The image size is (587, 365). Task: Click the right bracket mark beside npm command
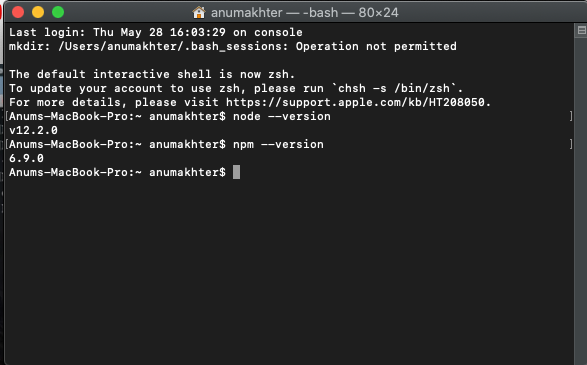pos(571,145)
